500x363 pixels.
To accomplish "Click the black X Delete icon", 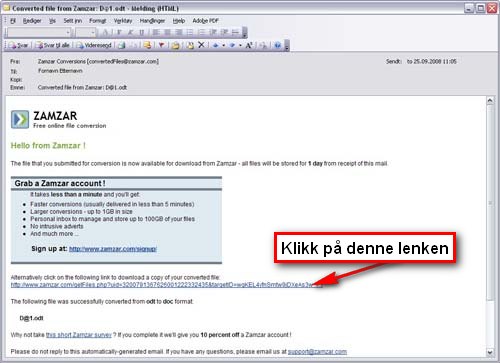I will 201,45.
